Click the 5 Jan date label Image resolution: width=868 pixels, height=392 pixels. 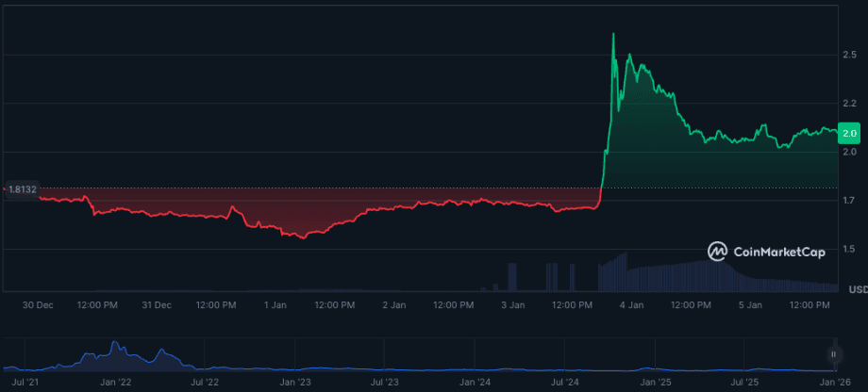pyautogui.click(x=750, y=305)
